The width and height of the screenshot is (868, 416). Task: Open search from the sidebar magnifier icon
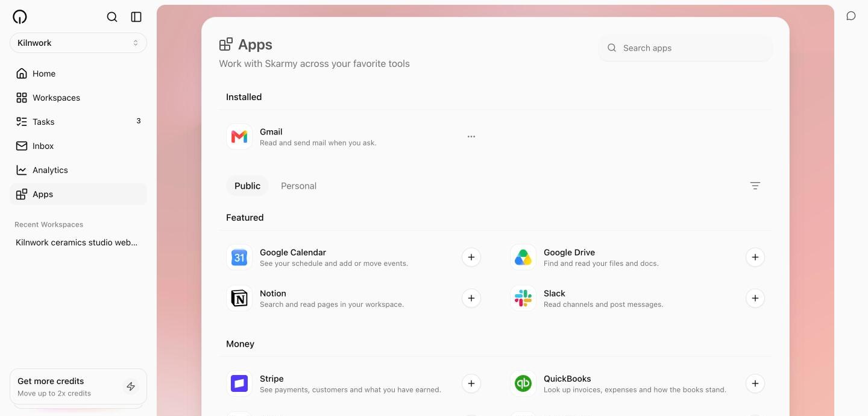click(x=112, y=17)
